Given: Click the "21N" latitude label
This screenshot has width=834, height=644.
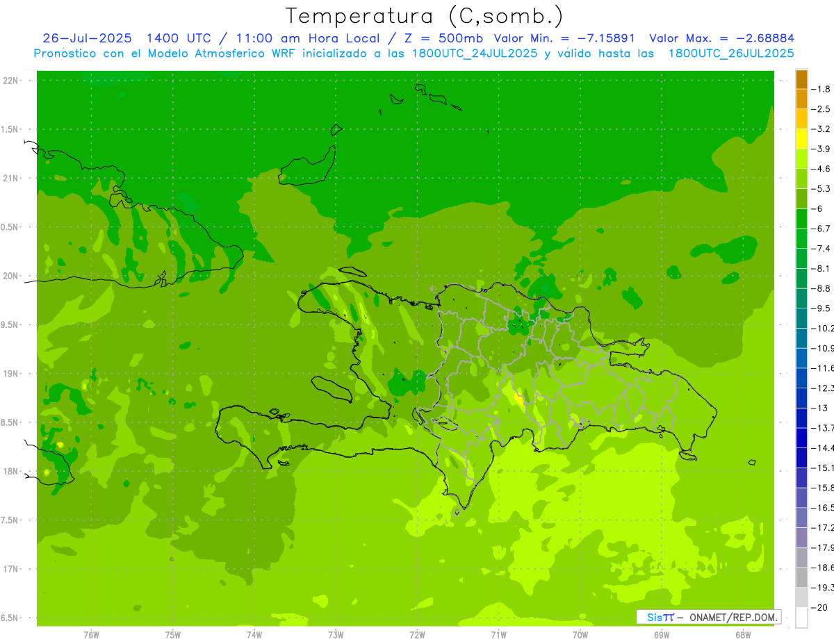Looking at the screenshot, I should click(12, 179).
